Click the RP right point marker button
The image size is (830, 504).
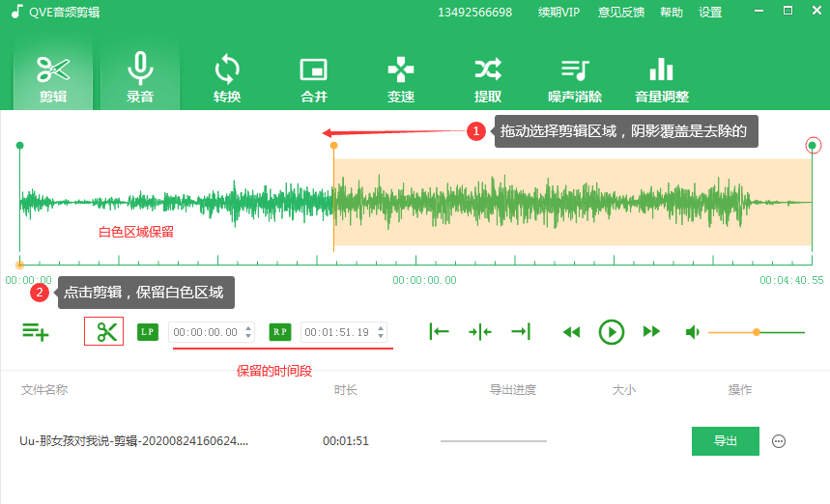click(x=279, y=332)
